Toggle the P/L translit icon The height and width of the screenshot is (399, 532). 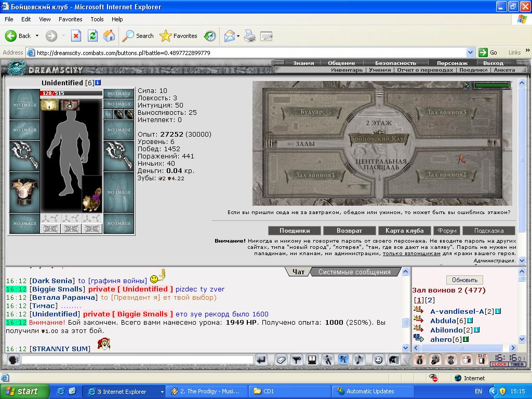click(x=343, y=360)
